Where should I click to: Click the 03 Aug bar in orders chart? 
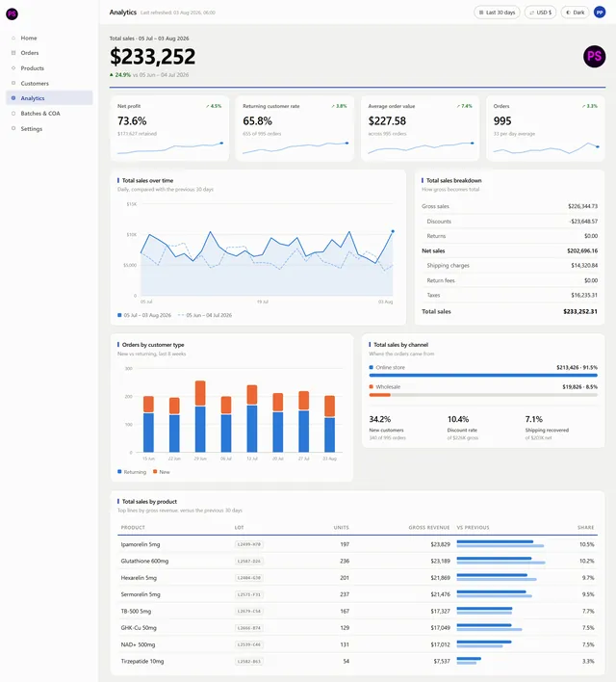click(329, 424)
